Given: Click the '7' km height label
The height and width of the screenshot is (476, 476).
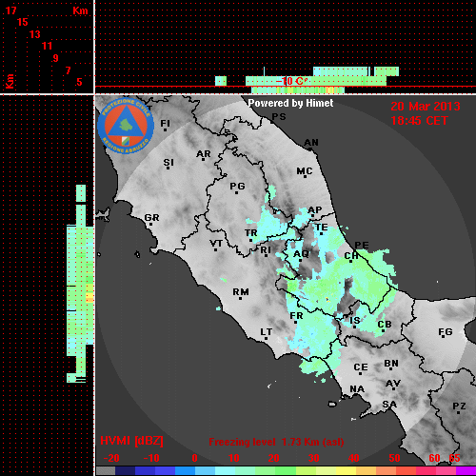Looking at the screenshot, I should [x=68, y=70].
